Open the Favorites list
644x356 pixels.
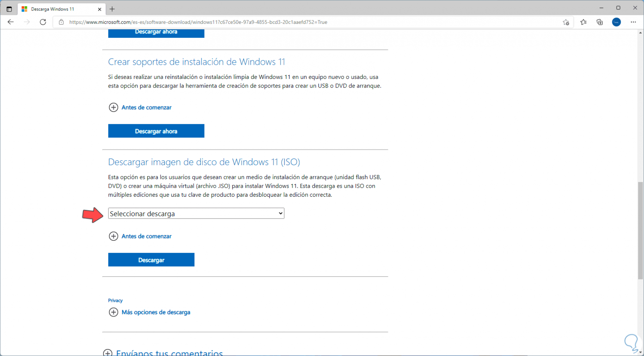(x=584, y=22)
